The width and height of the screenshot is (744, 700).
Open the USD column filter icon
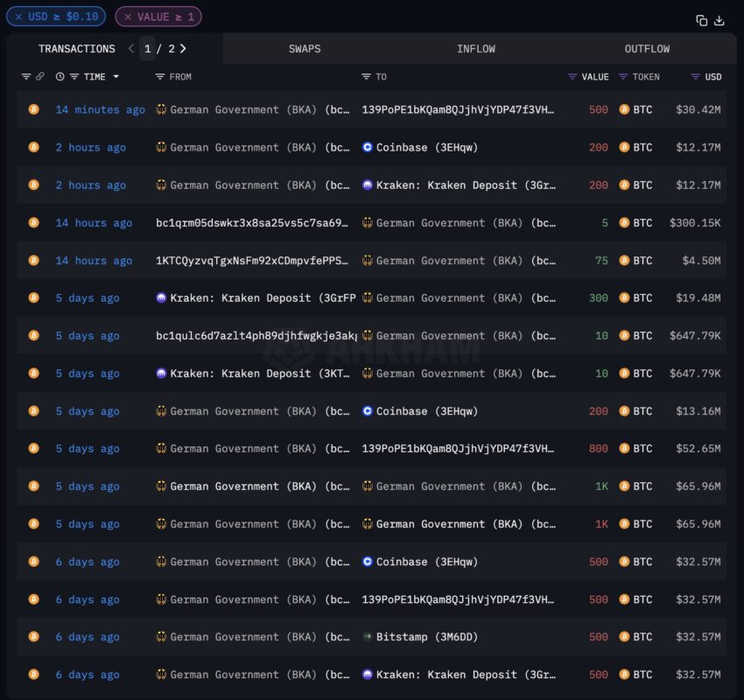pyautogui.click(x=695, y=77)
